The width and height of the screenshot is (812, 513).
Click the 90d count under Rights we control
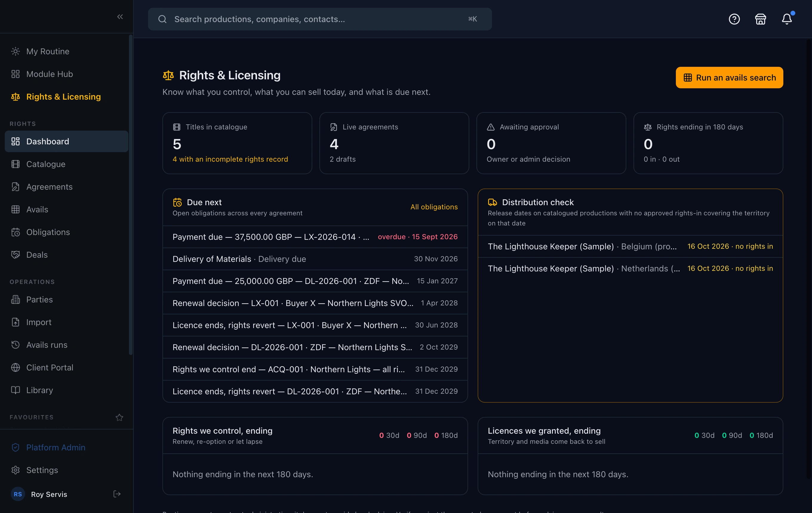click(416, 435)
